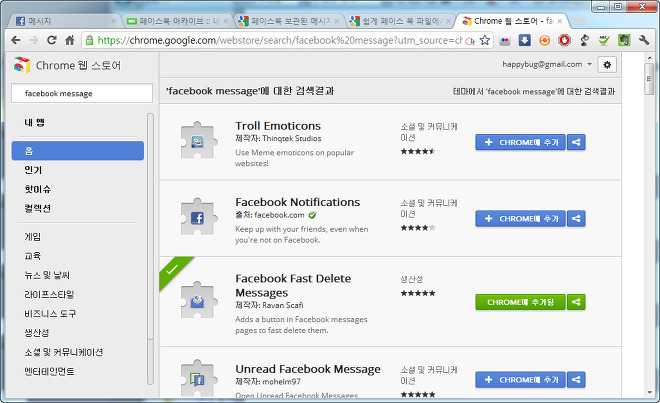This screenshot has width=660, height=403.
Task: Click the browser forward arrow
Action: [34, 40]
